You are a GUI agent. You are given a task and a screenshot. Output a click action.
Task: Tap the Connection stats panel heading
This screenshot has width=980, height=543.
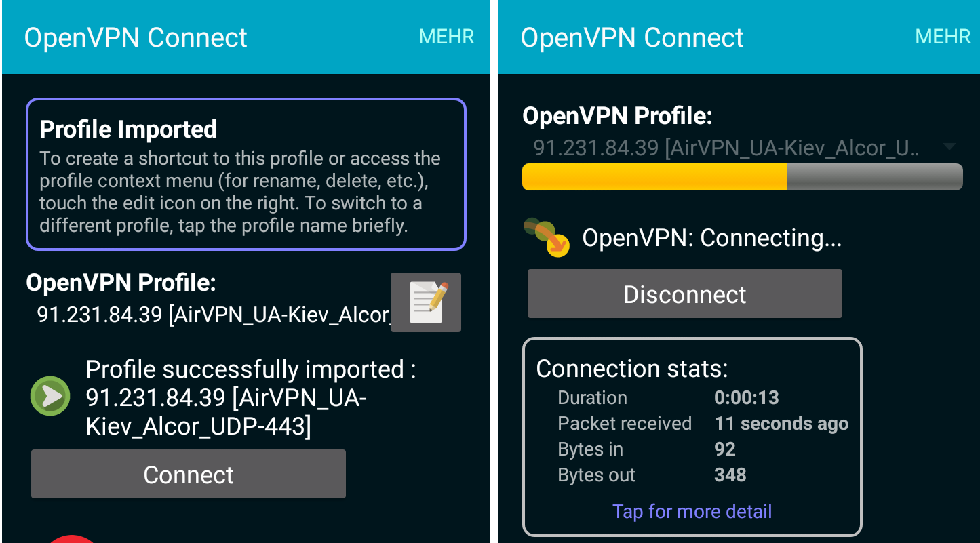click(x=632, y=368)
